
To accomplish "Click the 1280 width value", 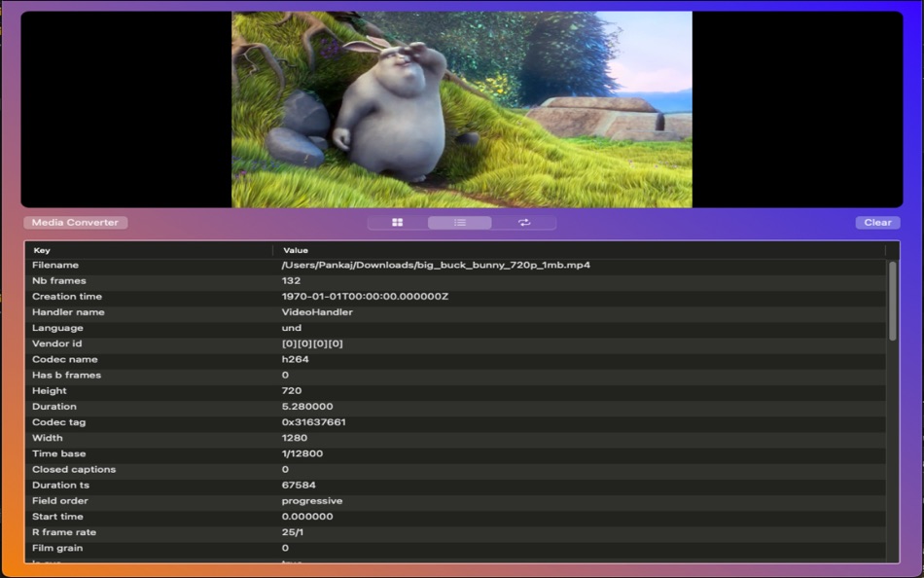I will tap(295, 438).
